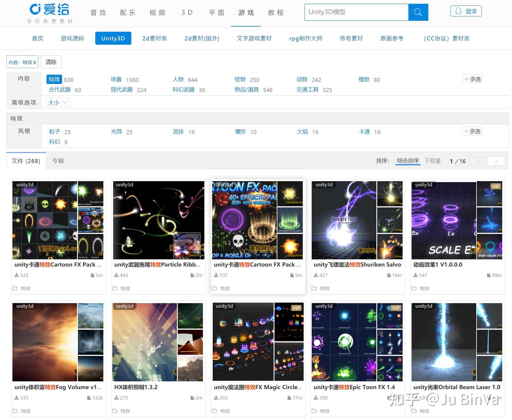
Task: Click the 清除 button to clear filters
Action: pos(50,61)
